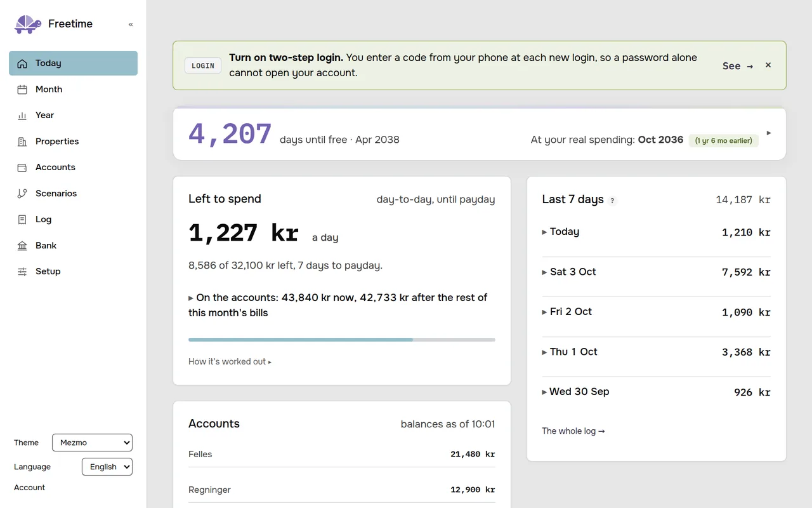Click See link in two-step login banner

tap(738, 66)
